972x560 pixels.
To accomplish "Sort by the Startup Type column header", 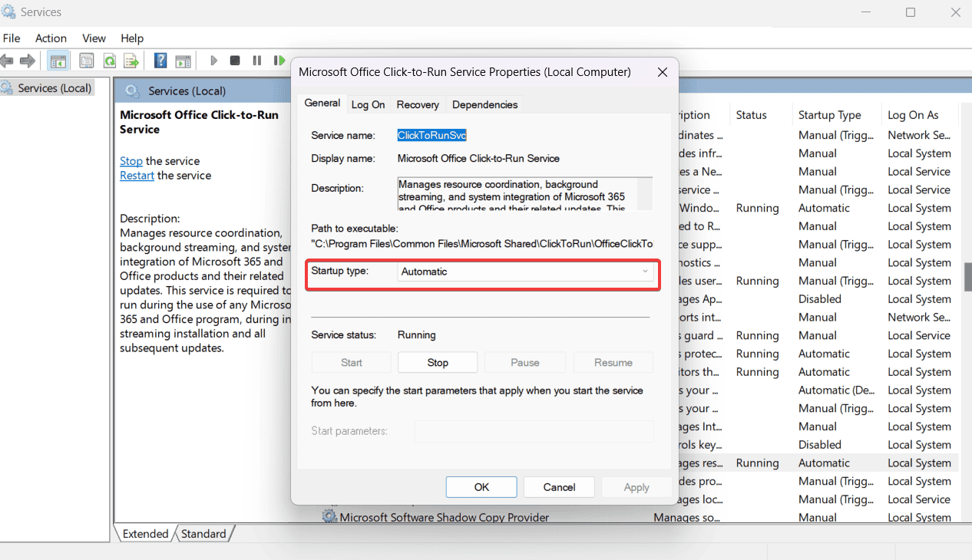I will (829, 115).
